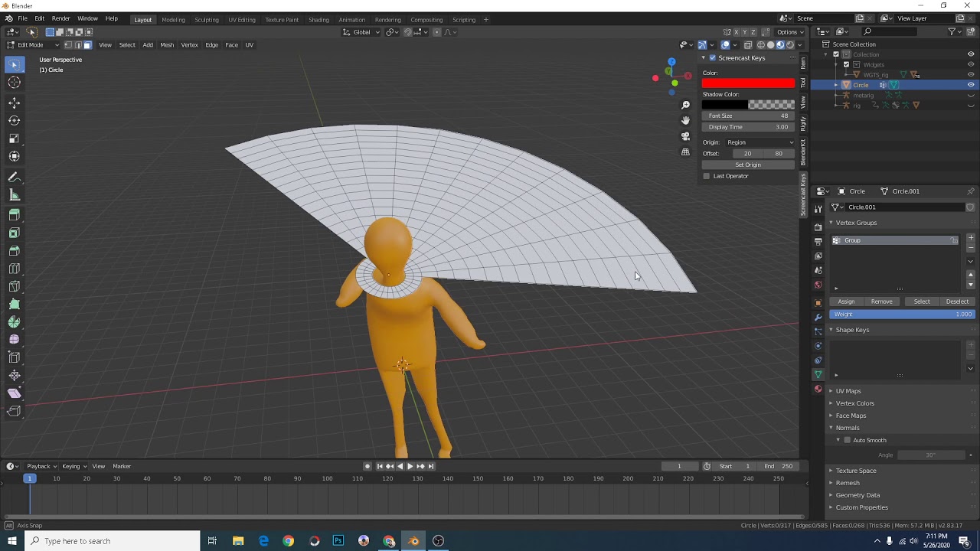Hide the Collection in the outliner
Image resolution: width=980 pixels, height=551 pixels.
coord(971,54)
